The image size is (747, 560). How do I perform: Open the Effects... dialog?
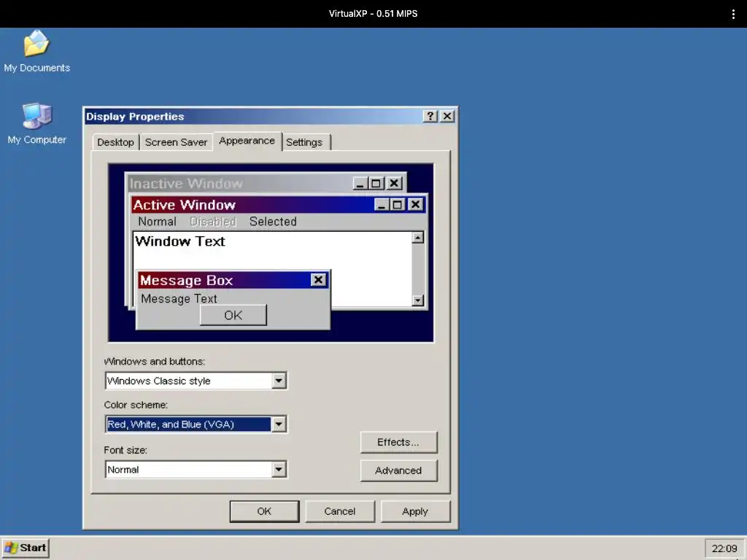(398, 443)
